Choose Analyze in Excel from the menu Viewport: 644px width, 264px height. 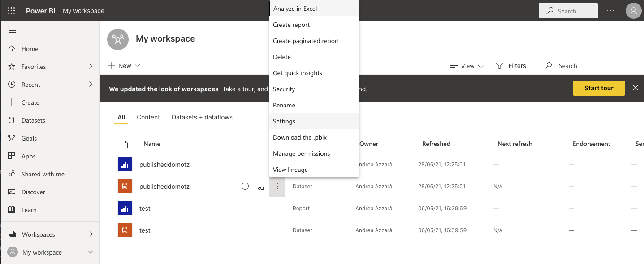coord(314,9)
